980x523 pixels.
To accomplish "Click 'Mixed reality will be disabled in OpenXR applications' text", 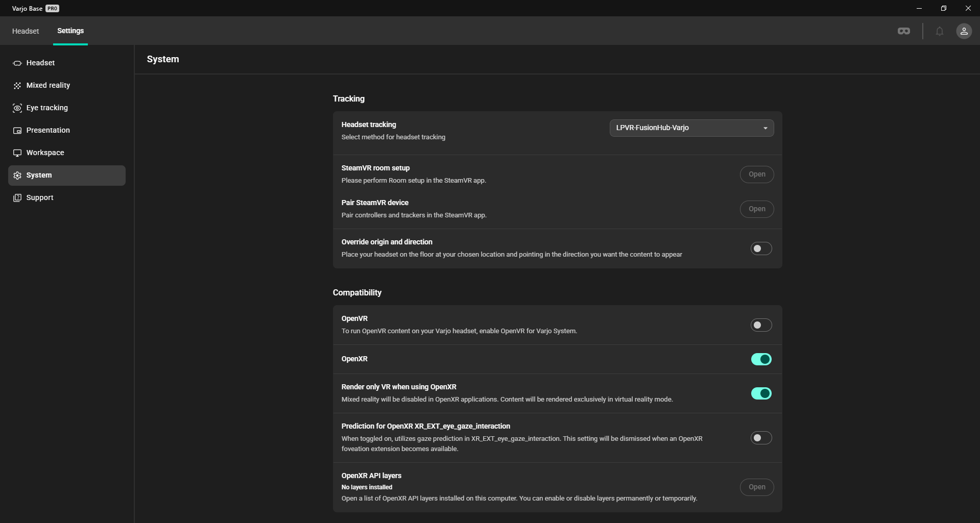I will tap(507, 400).
